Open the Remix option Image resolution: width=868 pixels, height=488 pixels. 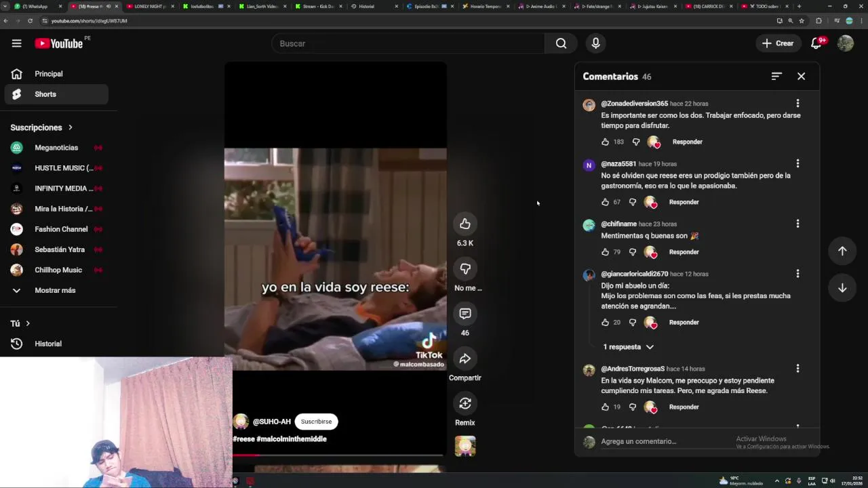465,403
